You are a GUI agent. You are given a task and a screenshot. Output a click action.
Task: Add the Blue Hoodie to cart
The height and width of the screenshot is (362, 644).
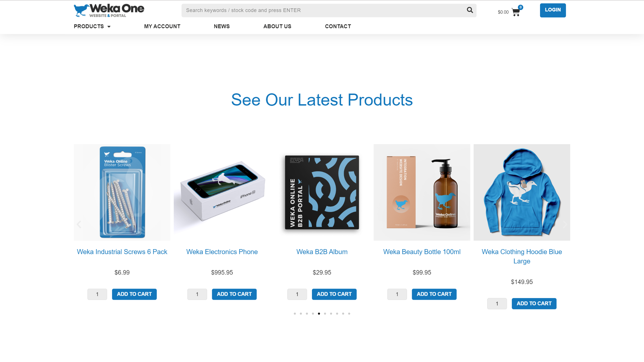(534, 304)
